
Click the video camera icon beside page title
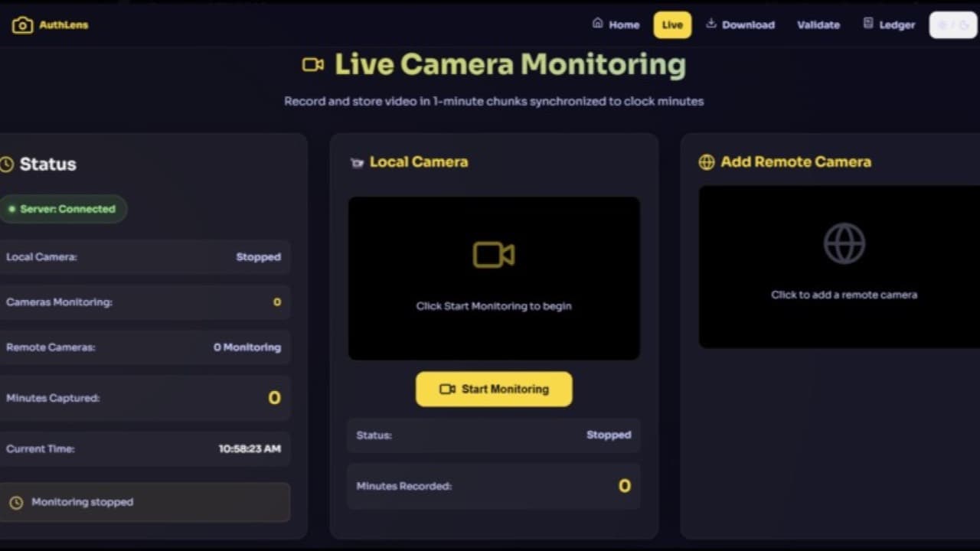pyautogui.click(x=312, y=65)
